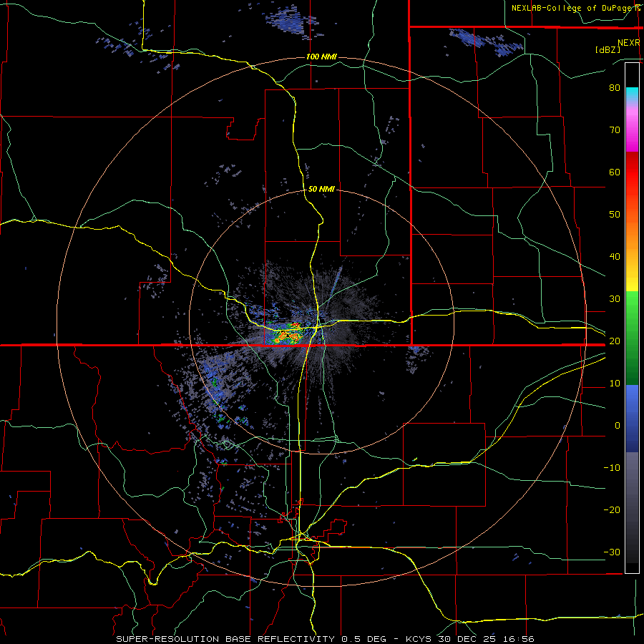
Task: Click the 70 dBZ legend value
Action: [x=615, y=130]
